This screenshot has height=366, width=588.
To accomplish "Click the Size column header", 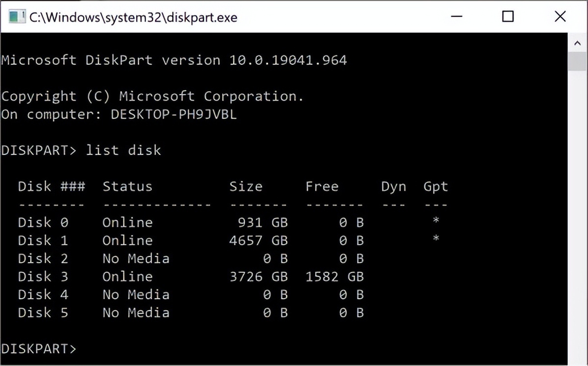I will coord(246,186).
